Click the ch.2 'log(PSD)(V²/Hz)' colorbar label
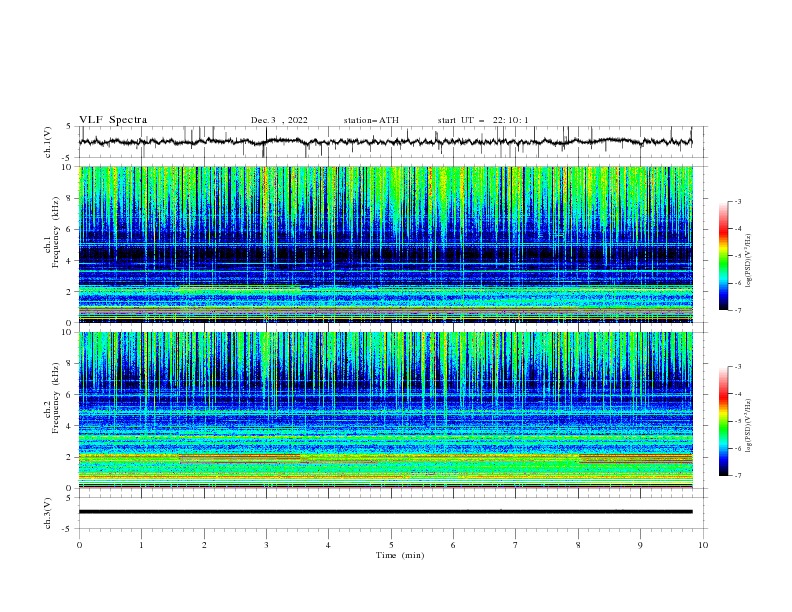Screen dimensions: 792x612 748,426
